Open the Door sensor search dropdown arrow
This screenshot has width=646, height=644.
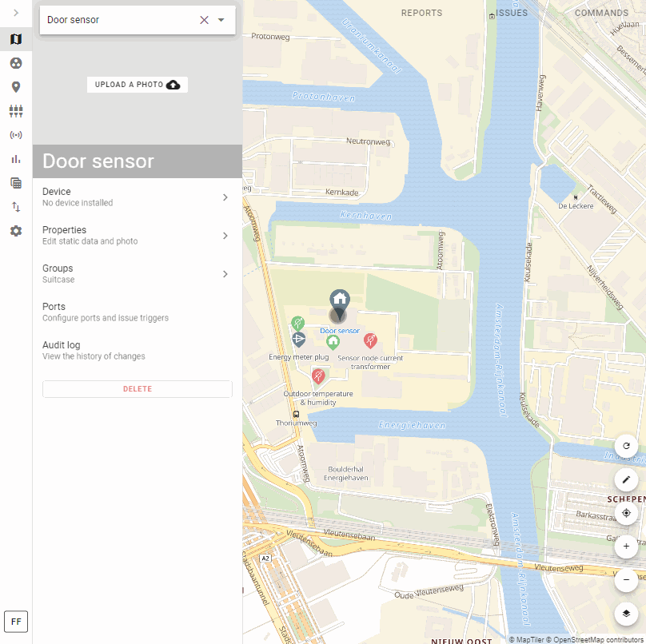tap(221, 20)
